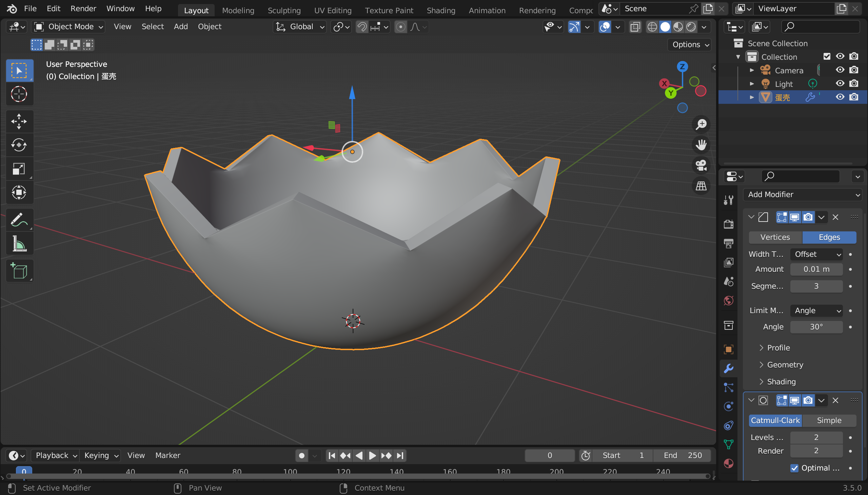Hide the Camera object in viewport
This screenshot has height=495, width=868.
[x=840, y=70]
